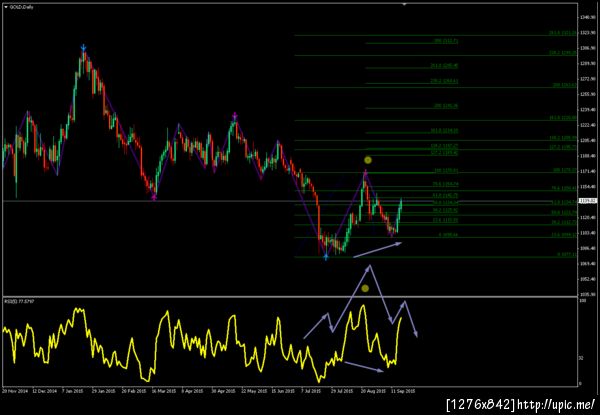Click the 29 Jul 2015 date label
Viewport: 600px width, 415px height.
pyautogui.click(x=340, y=391)
